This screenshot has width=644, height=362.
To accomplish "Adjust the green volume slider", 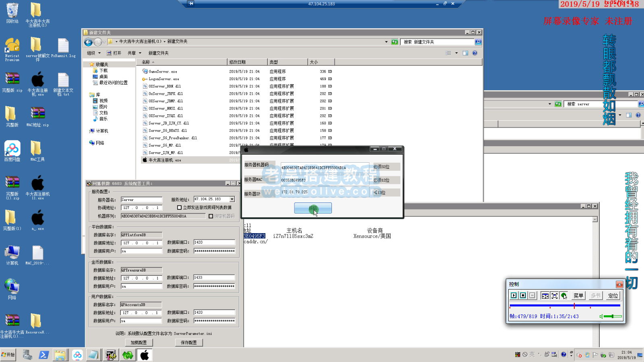I will coord(612,316).
